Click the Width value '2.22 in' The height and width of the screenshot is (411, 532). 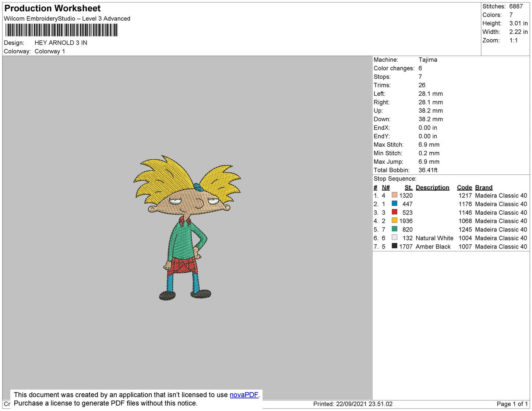pos(518,32)
